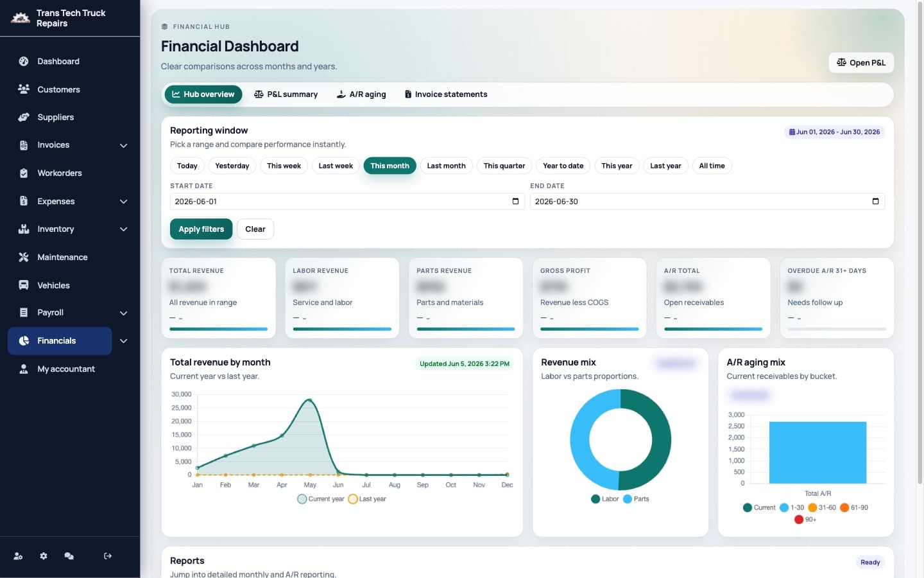
Task: Open the chat bubbles icon at sidebar bottom
Action: coord(69,556)
